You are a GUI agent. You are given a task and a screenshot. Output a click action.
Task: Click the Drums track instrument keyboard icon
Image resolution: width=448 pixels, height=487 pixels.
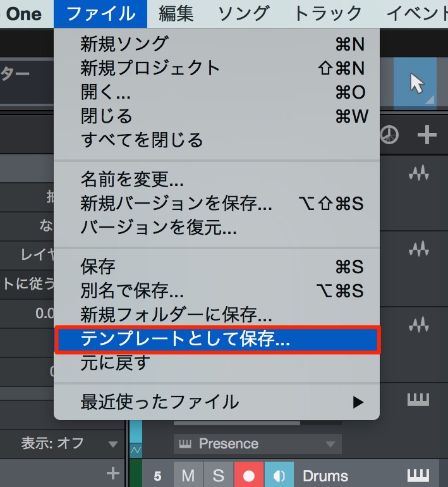pyautogui.click(x=418, y=476)
